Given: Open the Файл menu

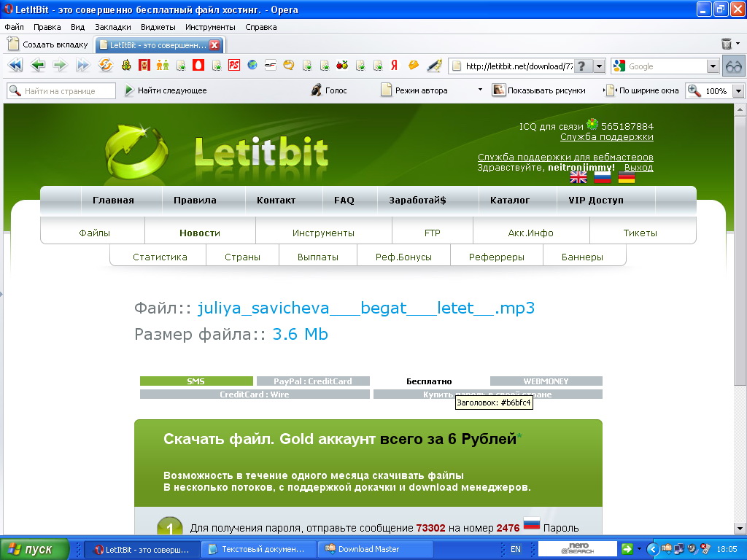Looking at the screenshot, I should click(15, 27).
